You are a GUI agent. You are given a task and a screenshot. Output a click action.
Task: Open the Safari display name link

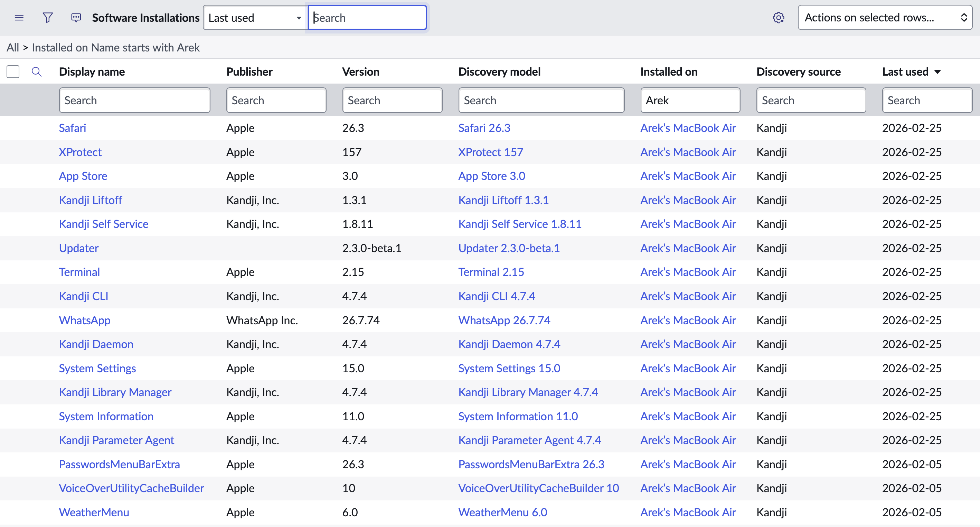coord(72,128)
